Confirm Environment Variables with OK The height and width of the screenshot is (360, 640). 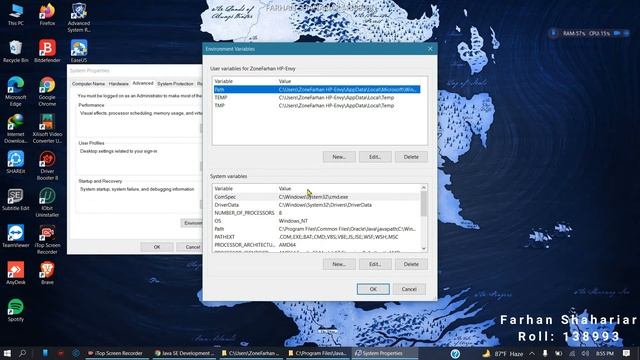pyautogui.click(x=373, y=289)
